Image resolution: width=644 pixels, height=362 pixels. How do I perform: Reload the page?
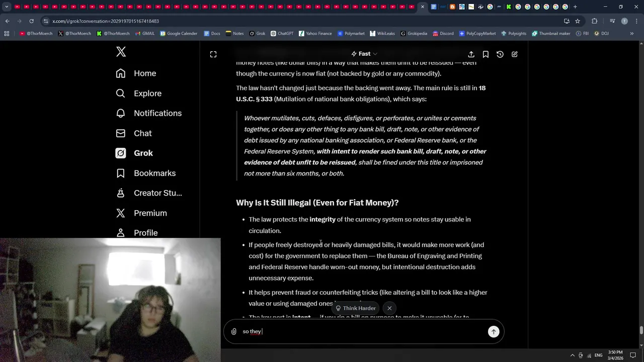31,21
